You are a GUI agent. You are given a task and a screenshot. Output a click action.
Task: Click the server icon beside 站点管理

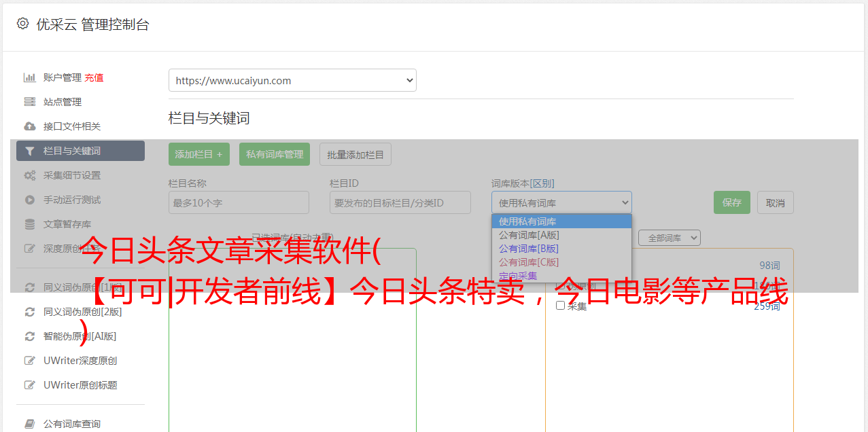pyautogui.click(x=30, y=102)
